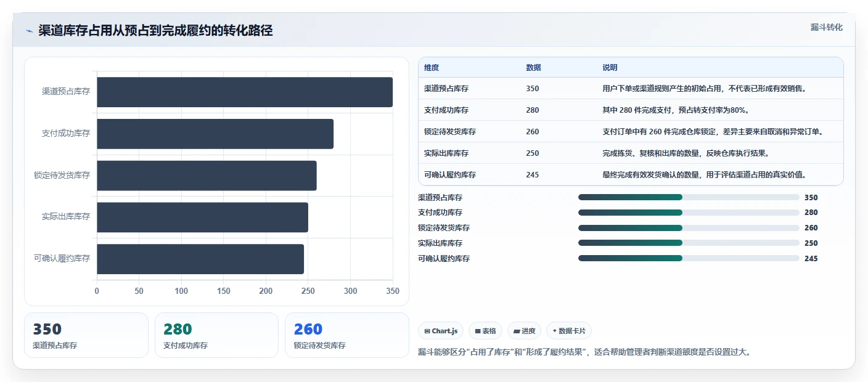The image size is (868, 382).
Task: Click the 100 tick on the x-axis
Action: click(x=181, y=291)
